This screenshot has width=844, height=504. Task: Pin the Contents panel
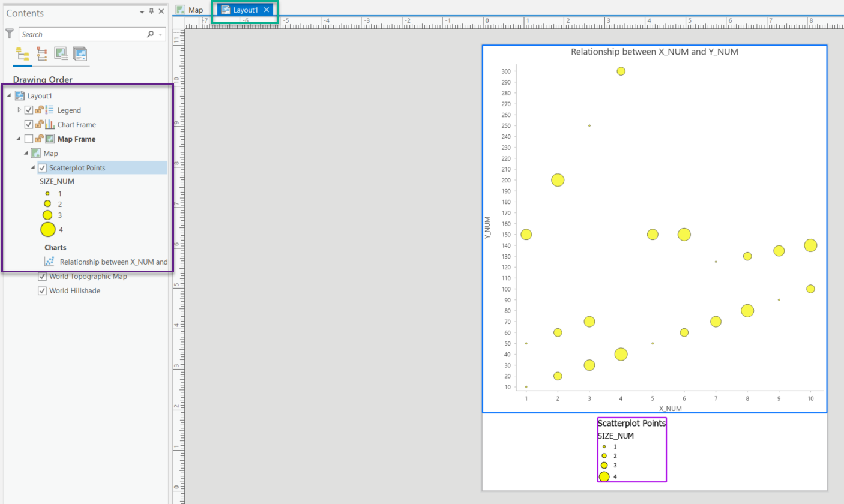coord(152,11)
